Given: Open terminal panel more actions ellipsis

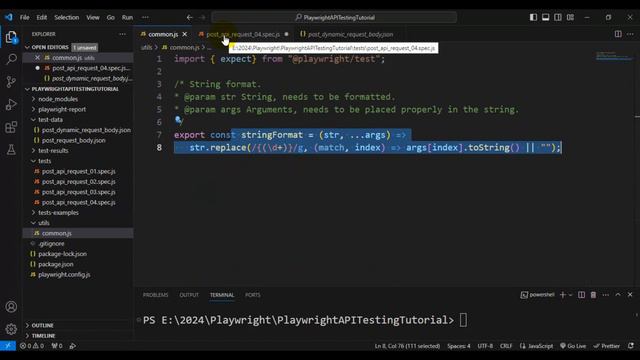Looking at the screenshot, I should (606, 295).
